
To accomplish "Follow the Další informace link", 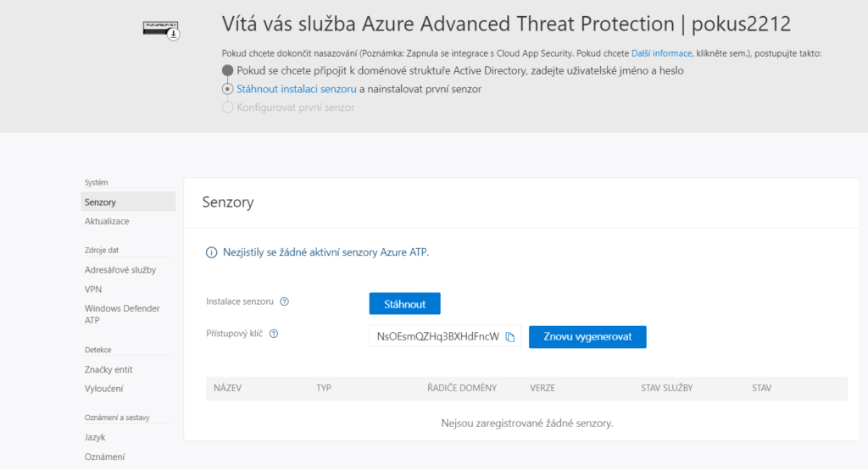I will (x=661, y=53).
